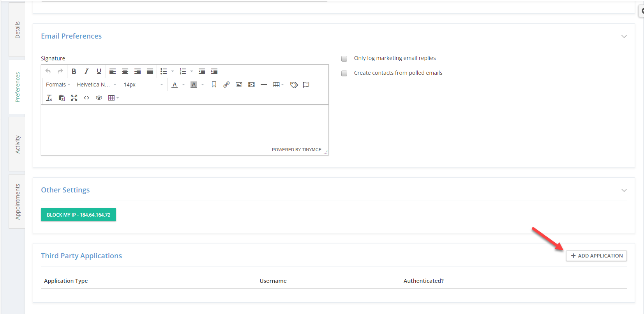Insert a hyperlink into the signature
Image resolution: width=644 pixels, height=314 pixels.
tap(226, 85)
